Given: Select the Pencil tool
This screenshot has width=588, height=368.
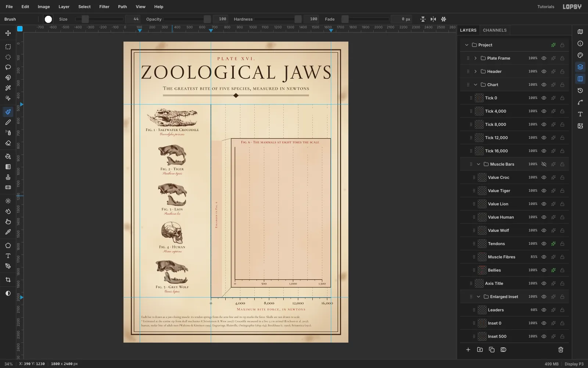Looking at the screenshot, I should pos(8,122).
